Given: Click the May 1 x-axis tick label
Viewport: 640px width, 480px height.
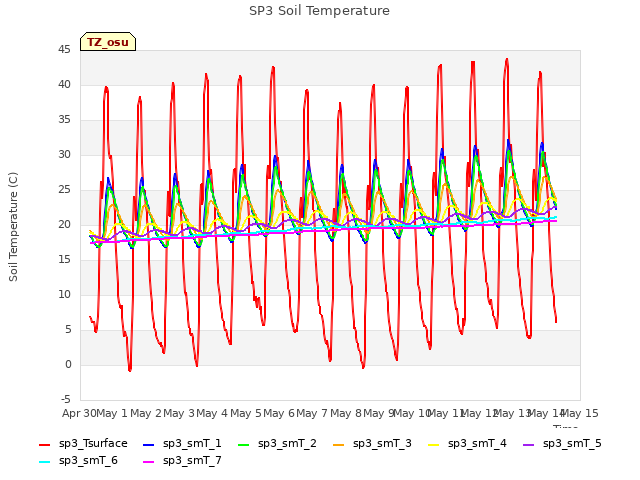Looking at the screenshot, I should pos(112,413).
